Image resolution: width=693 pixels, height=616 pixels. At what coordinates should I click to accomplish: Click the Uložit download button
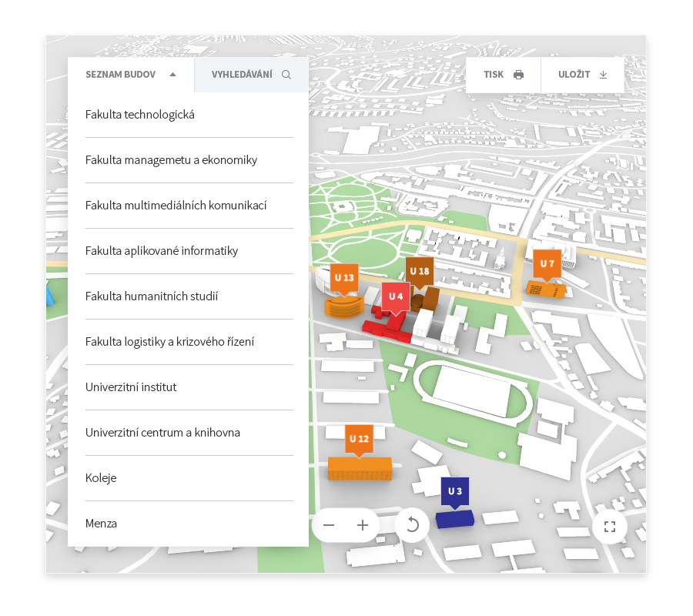(x=582, y=75)
